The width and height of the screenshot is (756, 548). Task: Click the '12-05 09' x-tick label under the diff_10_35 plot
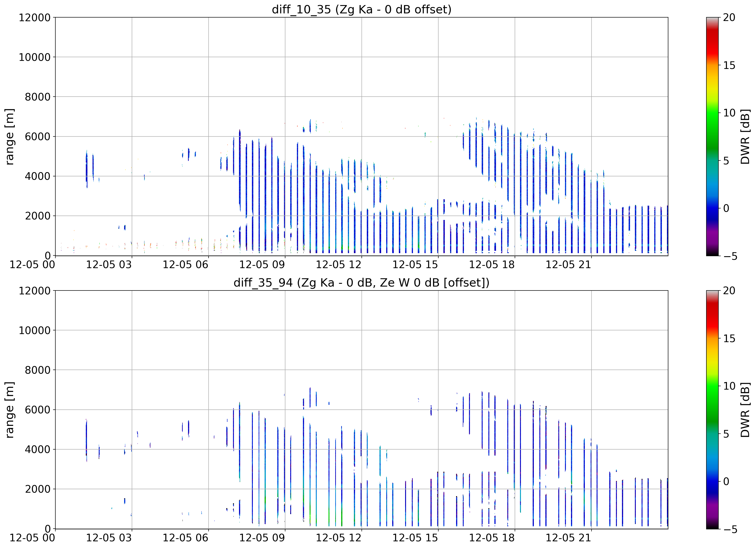[x=262, y=265]
